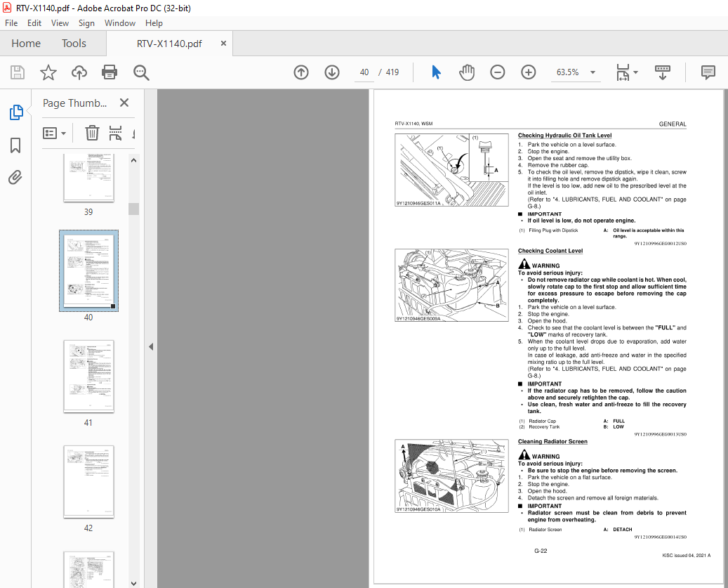
Task: Click the 'Checking Hydraulic Oil Tank Level' heading
Action: 564,136
